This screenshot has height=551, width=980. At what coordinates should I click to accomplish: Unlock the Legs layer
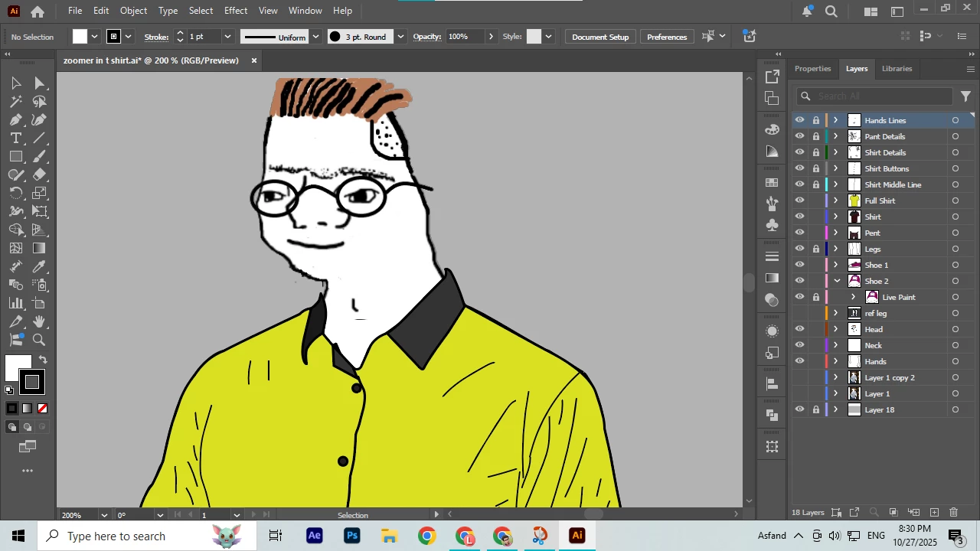click(816, 249)
